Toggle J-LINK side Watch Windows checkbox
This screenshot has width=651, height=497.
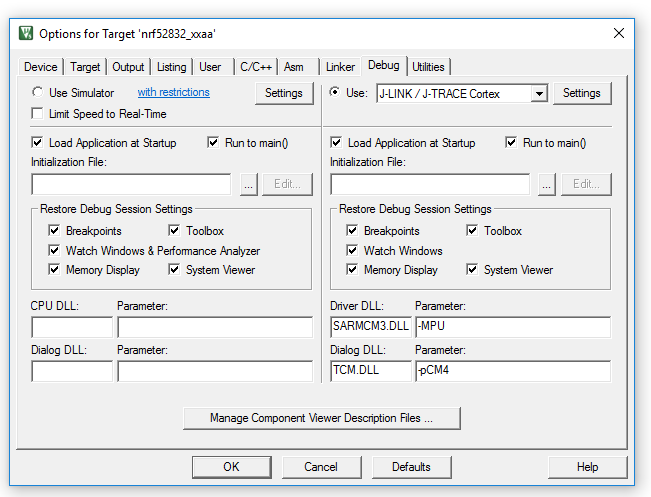coord(352,250)
